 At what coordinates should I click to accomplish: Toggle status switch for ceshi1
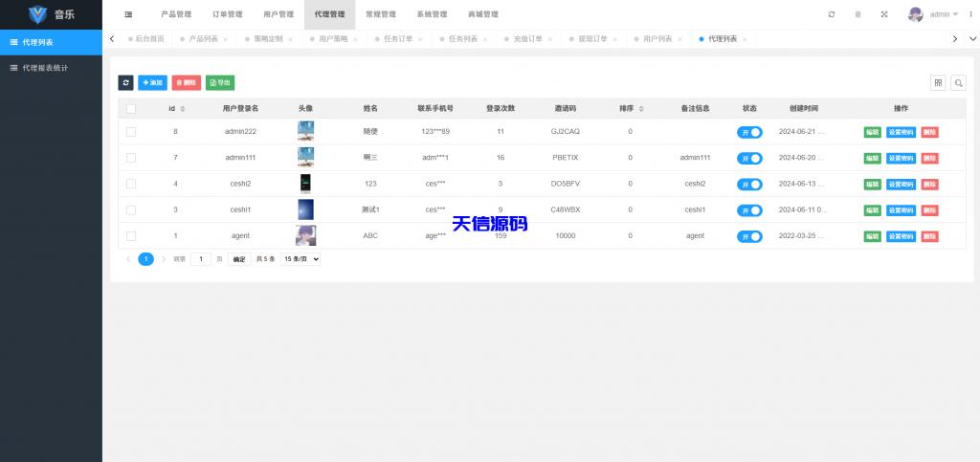[749, 210]
